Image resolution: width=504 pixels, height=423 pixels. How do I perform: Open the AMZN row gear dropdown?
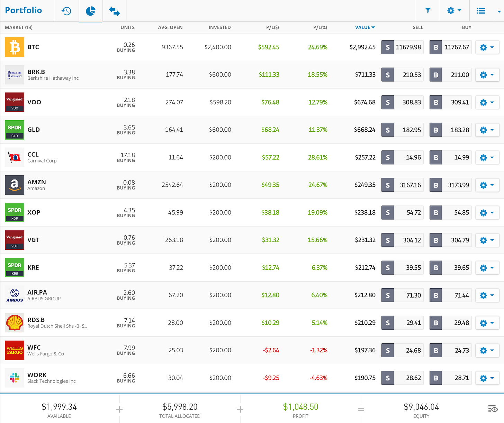pyautogui.click(x=487, y=185)
